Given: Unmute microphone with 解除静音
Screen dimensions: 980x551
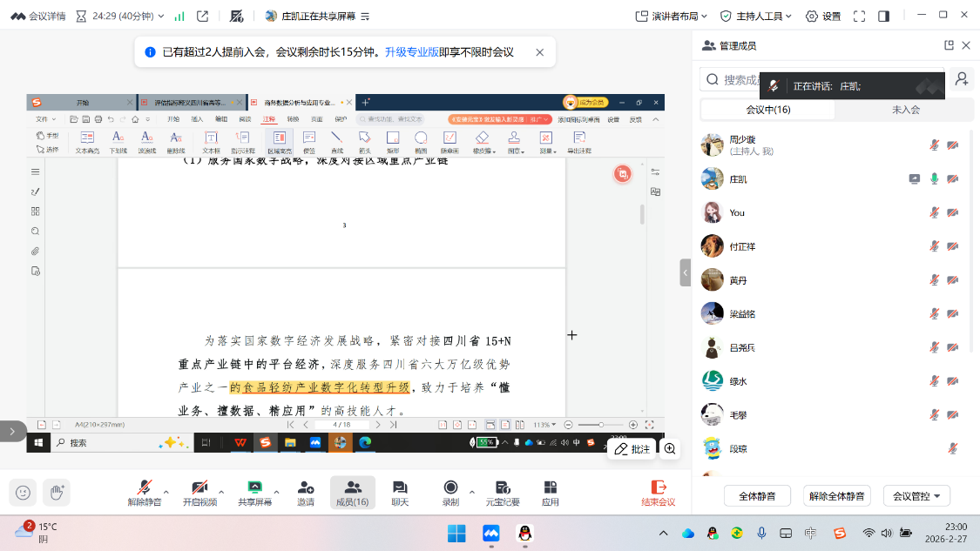Looking at the screenshot, I should point(145,492).
